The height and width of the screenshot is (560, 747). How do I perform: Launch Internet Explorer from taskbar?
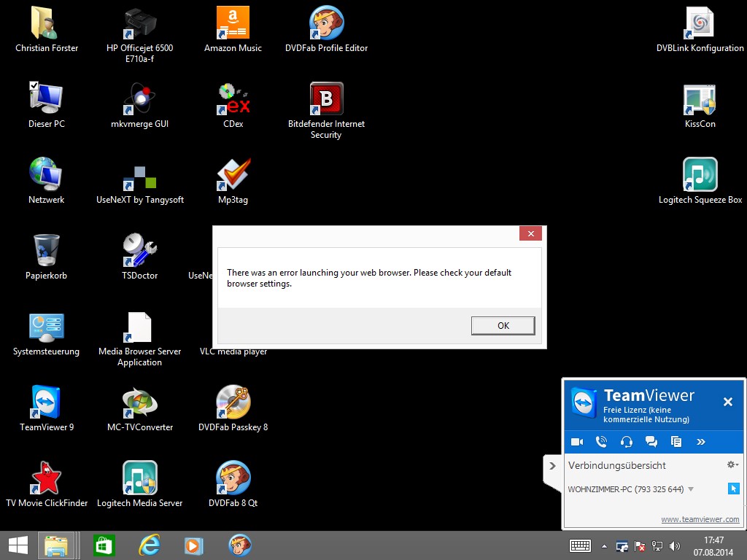[149, 545]
